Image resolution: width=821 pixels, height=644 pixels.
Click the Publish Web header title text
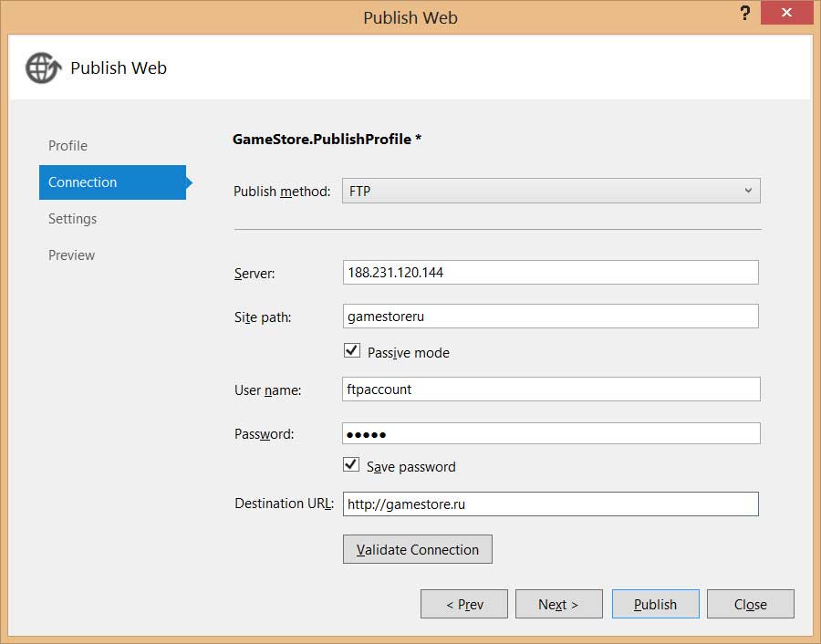(119, 68)
